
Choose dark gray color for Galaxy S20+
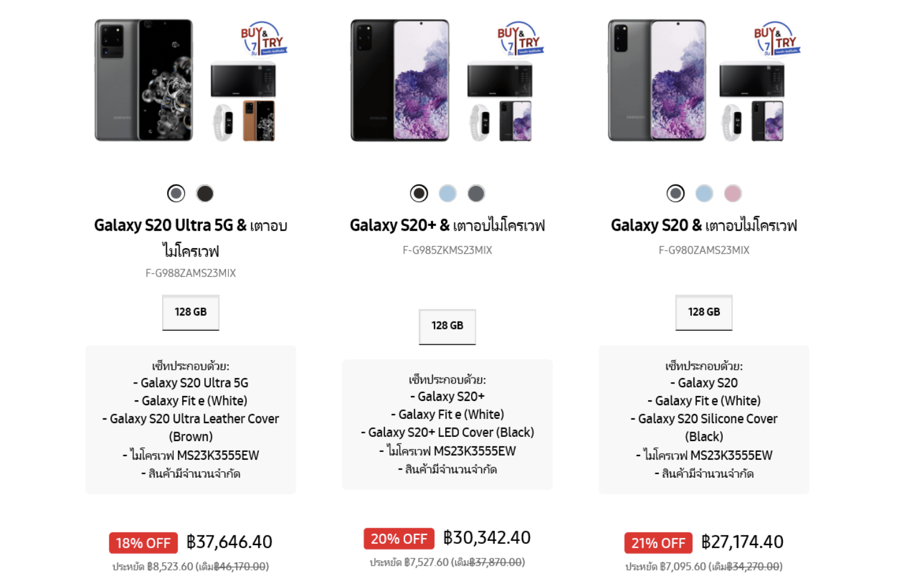coord(476,194)
